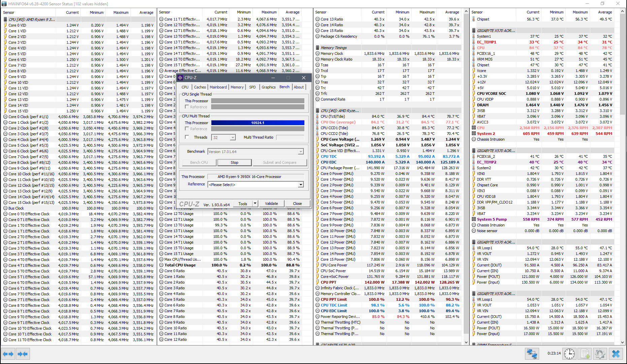Screen dimensions: 627x364
Task: Click the CPU TDC lightning icon
Action: 318,156
